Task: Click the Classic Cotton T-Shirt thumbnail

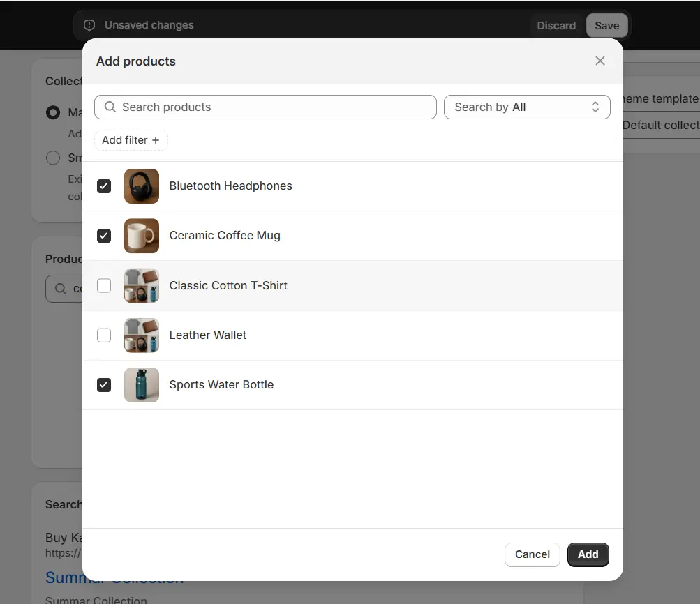Action: [x=142, y=285]
